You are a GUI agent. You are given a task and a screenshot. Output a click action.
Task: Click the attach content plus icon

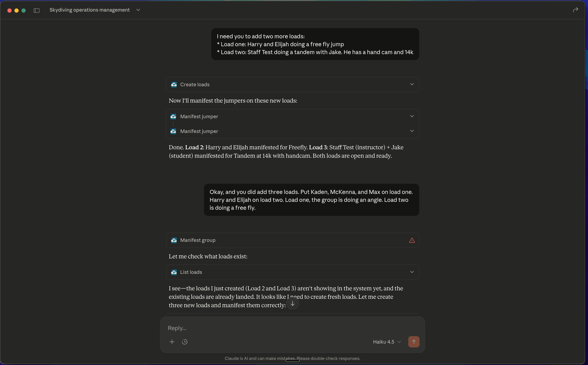click(x=172, y=342)
